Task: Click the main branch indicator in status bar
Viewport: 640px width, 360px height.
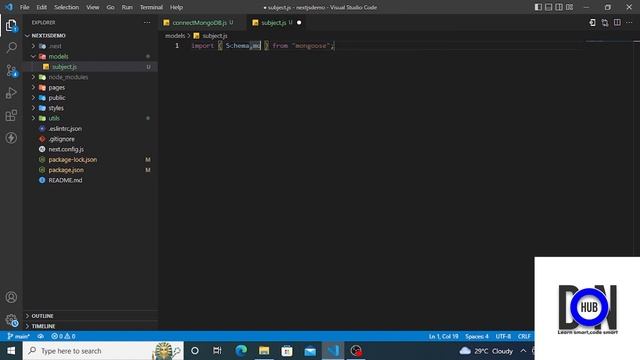Action: (19, 336)
